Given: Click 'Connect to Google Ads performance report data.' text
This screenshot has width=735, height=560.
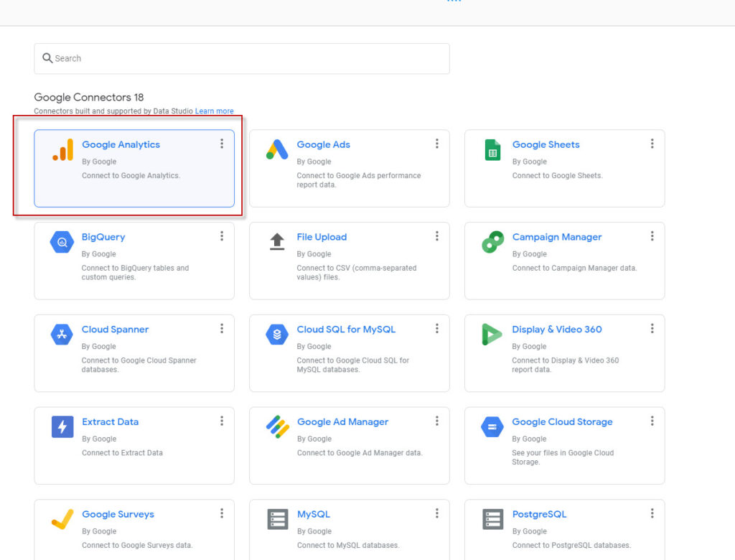Looking at the screenshot, I should (x=359, y=180).
